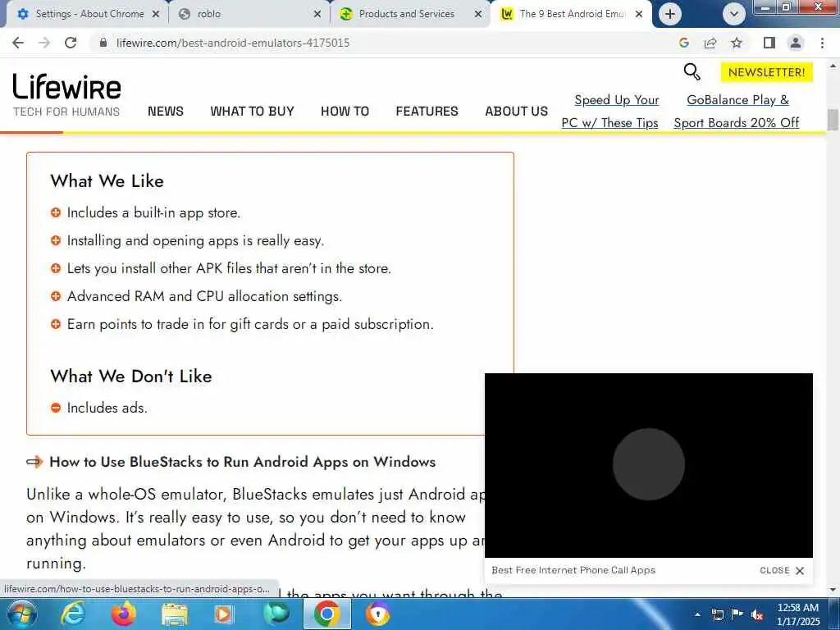The image size is (840, 630).
Task: Reload the Lifewire page
Action: tap(71, 43)
